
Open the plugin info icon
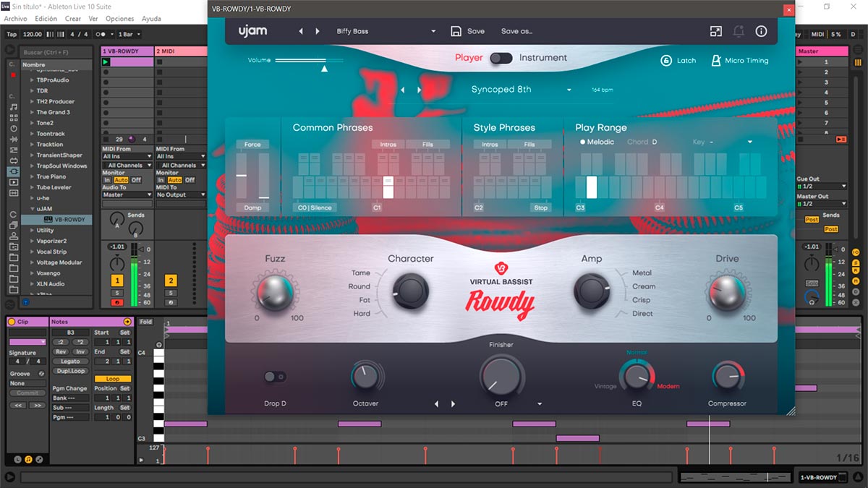tap(761, 31)
